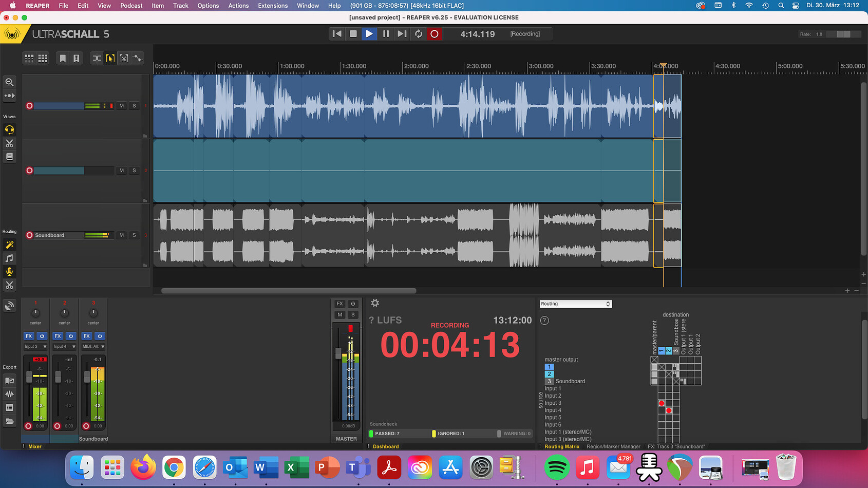Select the headset Setup view icon

pyautogui.click(x=9, y=129)
